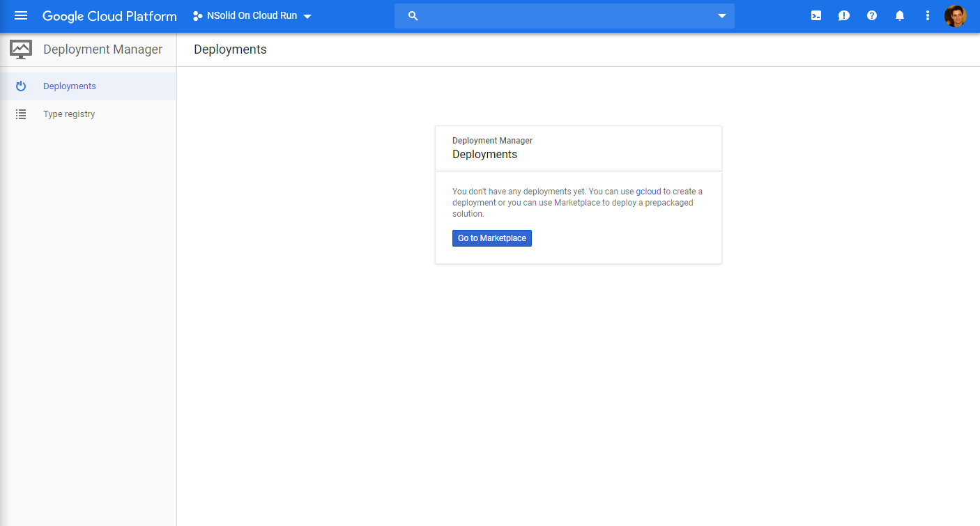
Task: Click the Deployment Manager sidebar title
Action: pyautogui.click(x=102, y=49)
